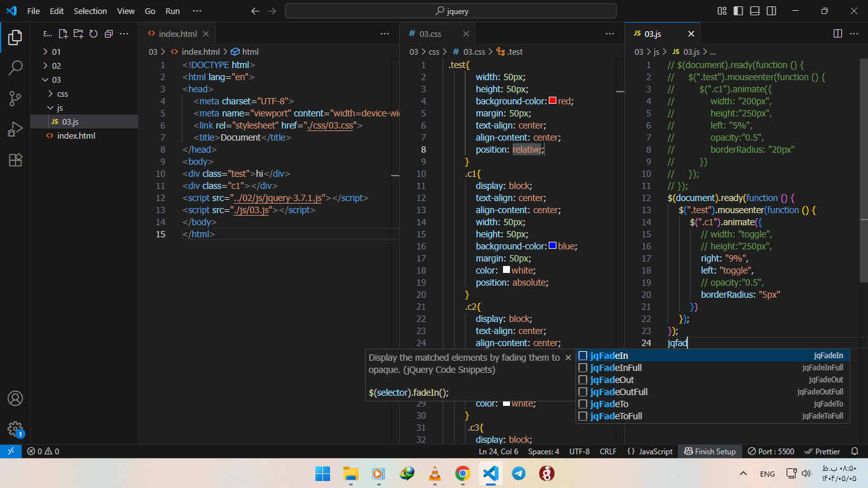
Task: Open index.html in the file tree
Action: click(84, 136)
